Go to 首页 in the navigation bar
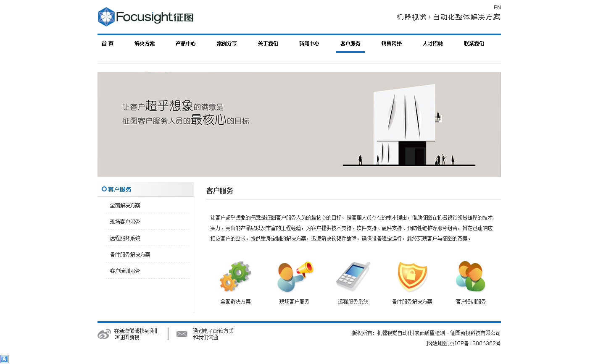598x364 pixels. coord(108,44)
